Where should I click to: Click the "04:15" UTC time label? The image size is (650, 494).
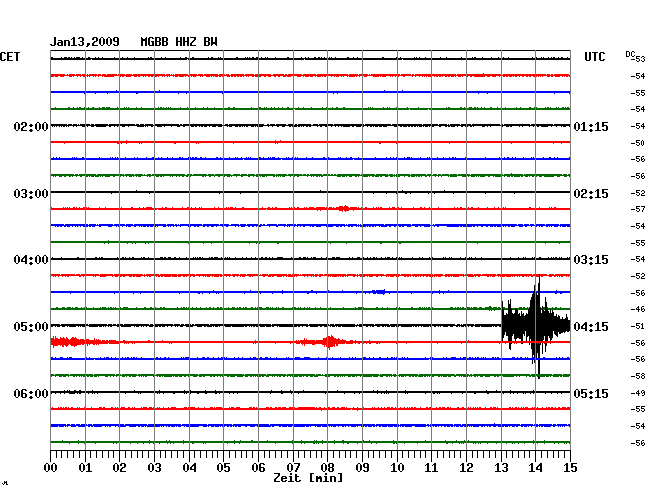(x=591, y=327)
